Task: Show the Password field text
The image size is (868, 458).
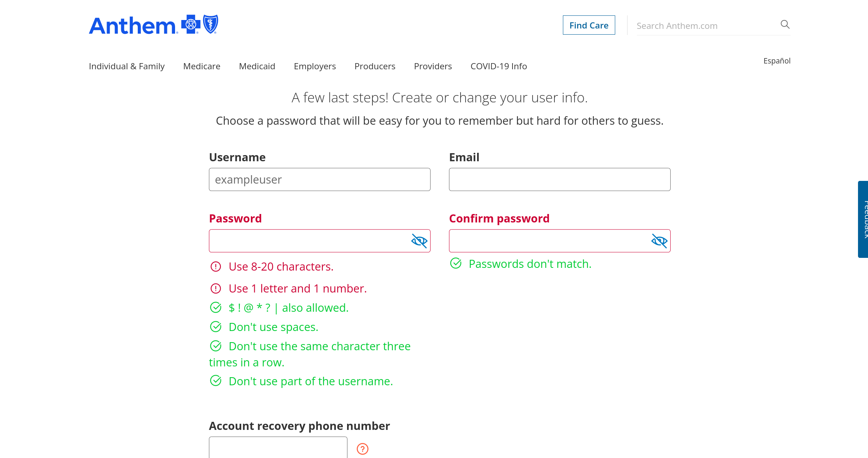Action: pyautogui.click(x=419, y=241)
